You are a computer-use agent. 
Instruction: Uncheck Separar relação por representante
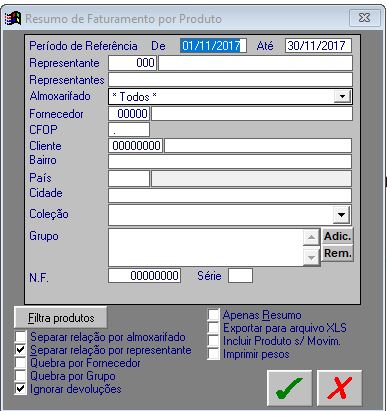pos(20,350)
